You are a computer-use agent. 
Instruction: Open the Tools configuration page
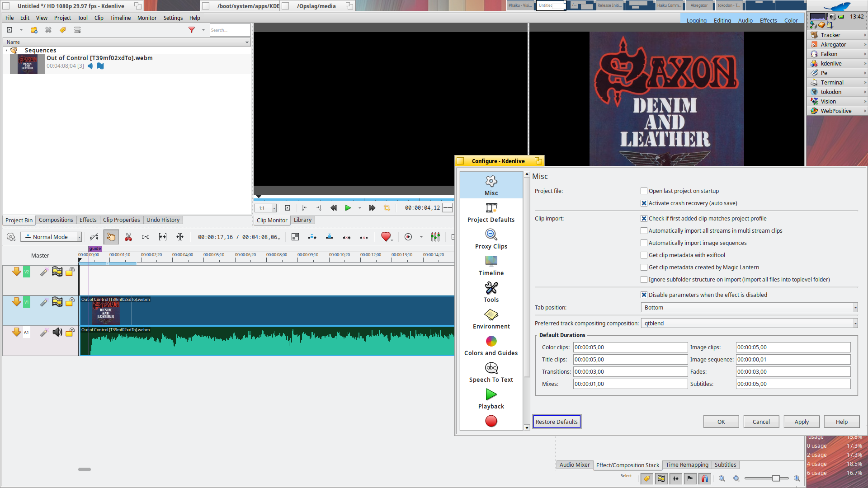[491, 292]
